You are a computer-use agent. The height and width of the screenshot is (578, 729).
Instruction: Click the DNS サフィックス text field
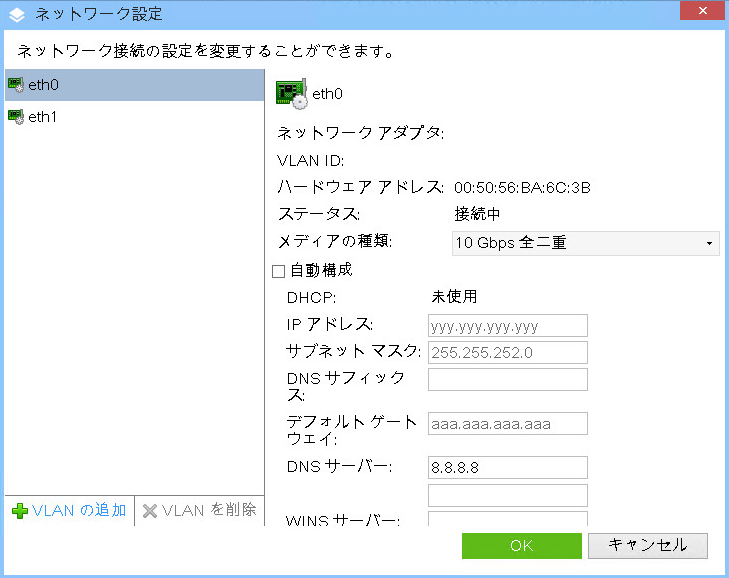[507, 379]
